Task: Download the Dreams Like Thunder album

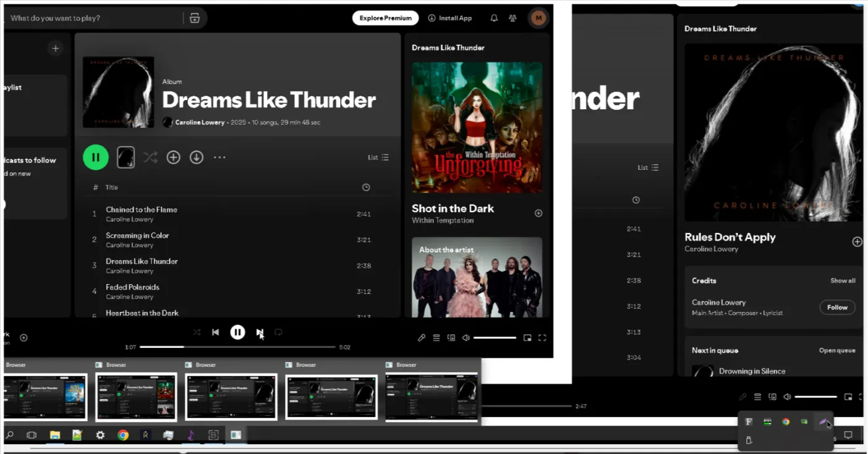Action: tap(197, 158)
